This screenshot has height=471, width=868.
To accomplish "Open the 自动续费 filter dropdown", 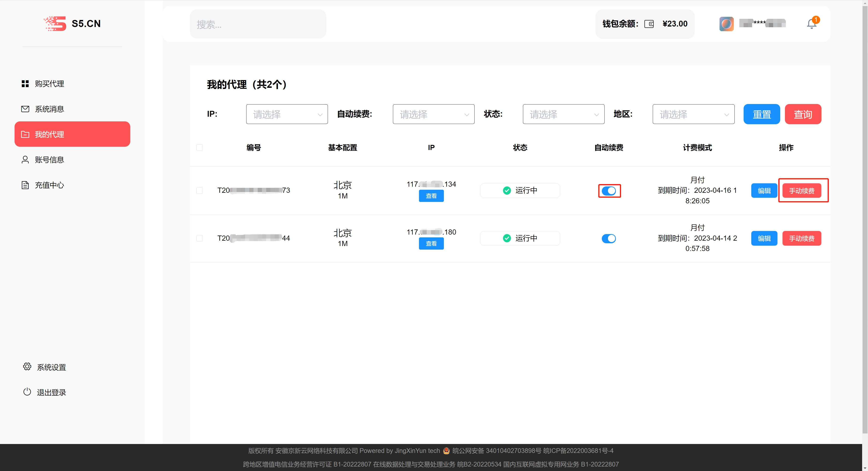I will 433,114.
